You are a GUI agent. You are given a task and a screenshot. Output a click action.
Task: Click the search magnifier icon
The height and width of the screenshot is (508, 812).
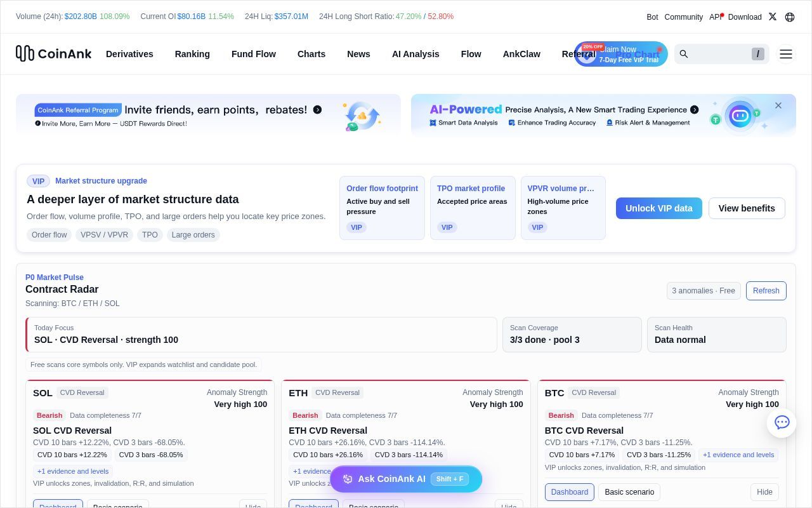pos(684,54)
